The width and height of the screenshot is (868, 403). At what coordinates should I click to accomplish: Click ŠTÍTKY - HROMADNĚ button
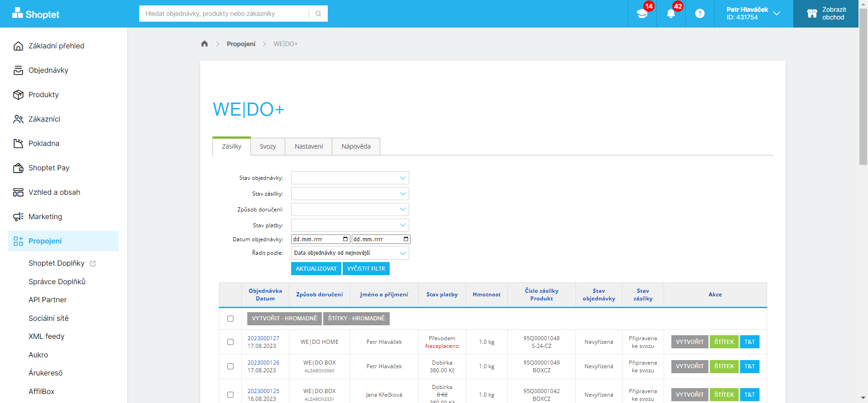(356, 319)
